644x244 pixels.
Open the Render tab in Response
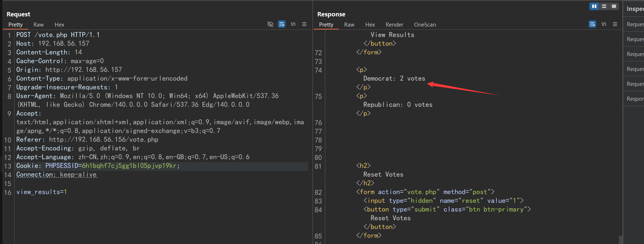click(394, 25)
